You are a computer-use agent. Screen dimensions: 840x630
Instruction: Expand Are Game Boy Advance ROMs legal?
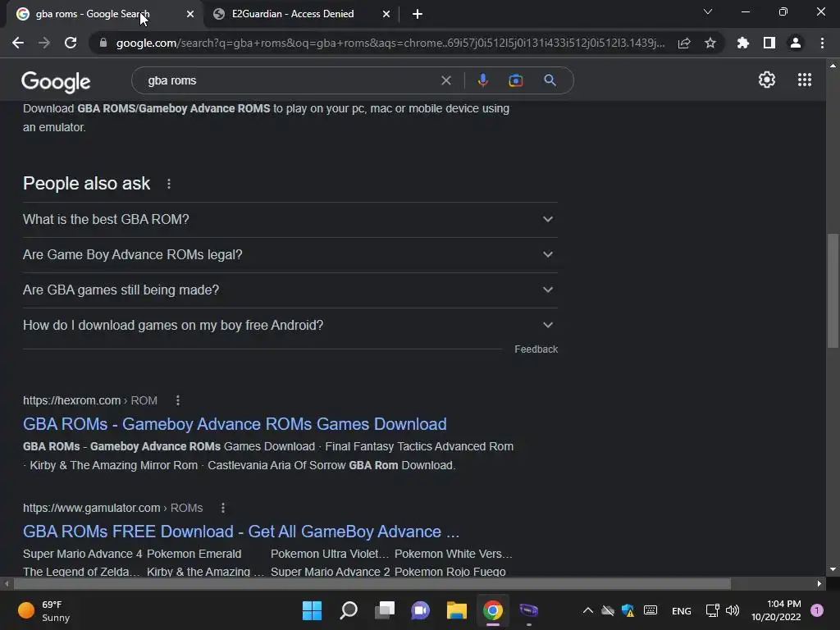pos(290,254)
